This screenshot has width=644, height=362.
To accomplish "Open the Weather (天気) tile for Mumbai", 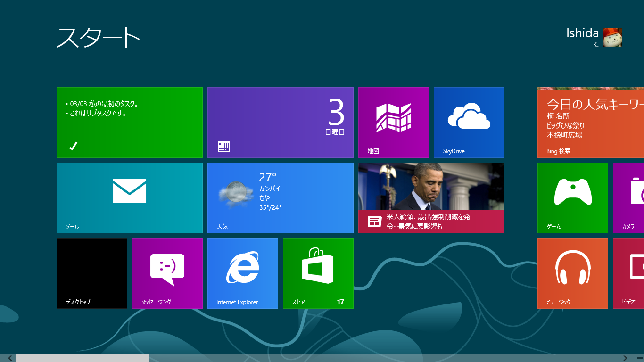I will tap(281, 198).
